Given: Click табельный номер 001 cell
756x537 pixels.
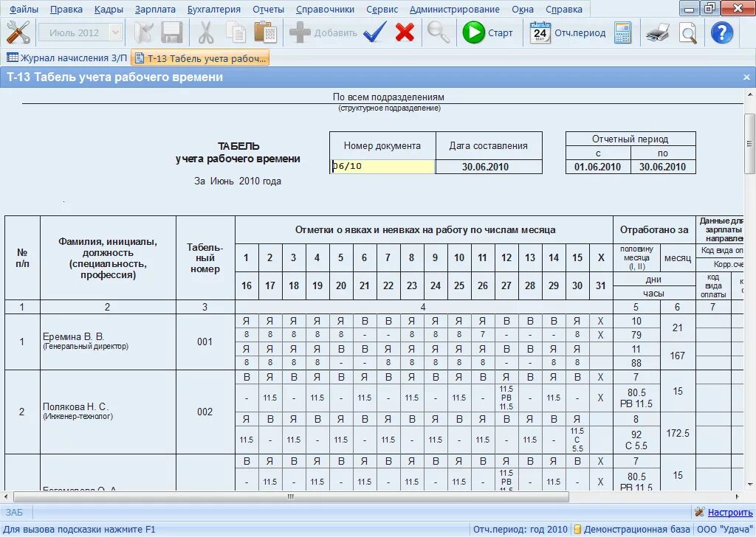Looking at the screenshot, I should 205,342.
